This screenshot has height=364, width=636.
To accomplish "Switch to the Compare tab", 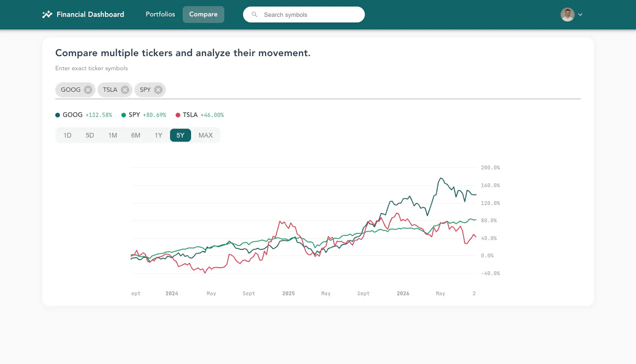I will tap(203, 15).
